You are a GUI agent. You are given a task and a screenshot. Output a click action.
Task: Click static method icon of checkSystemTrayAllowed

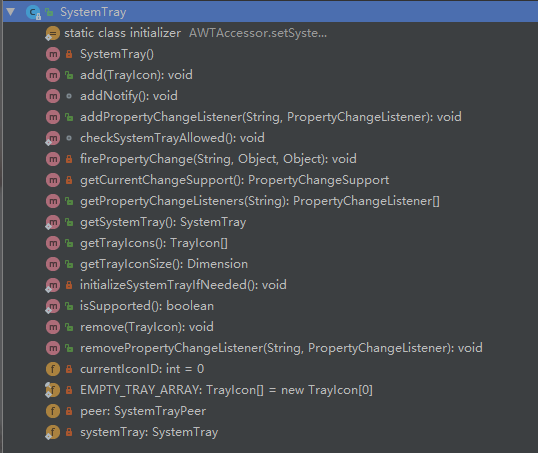tap(52, 138)
